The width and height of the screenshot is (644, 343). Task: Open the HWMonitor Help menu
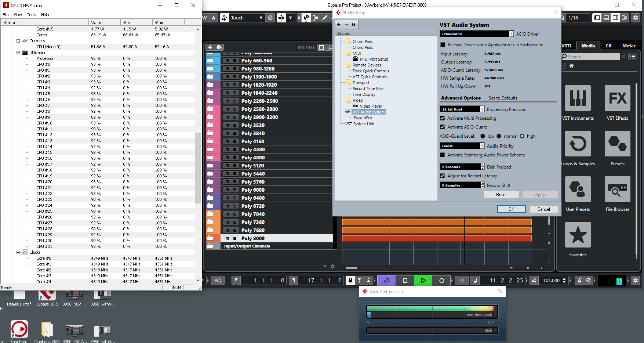coord(45,15)
